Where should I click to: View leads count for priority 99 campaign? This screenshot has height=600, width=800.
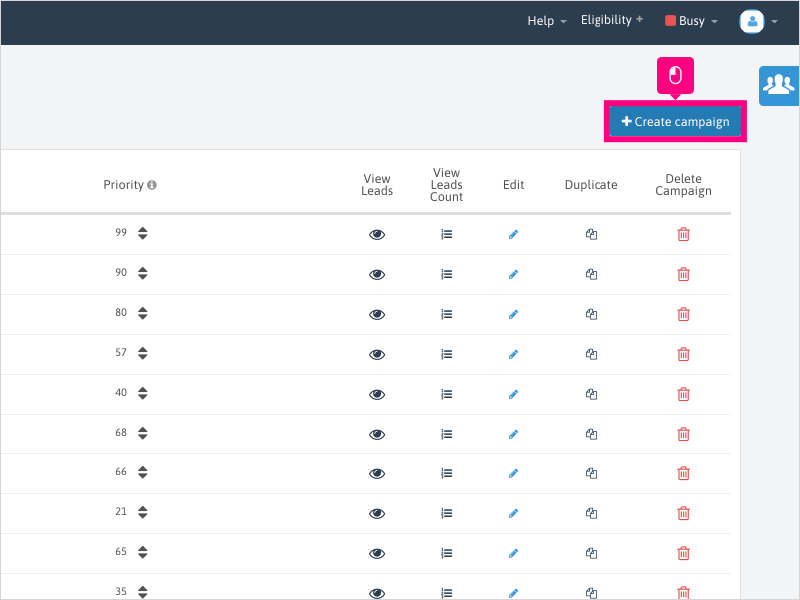[446, 235]
